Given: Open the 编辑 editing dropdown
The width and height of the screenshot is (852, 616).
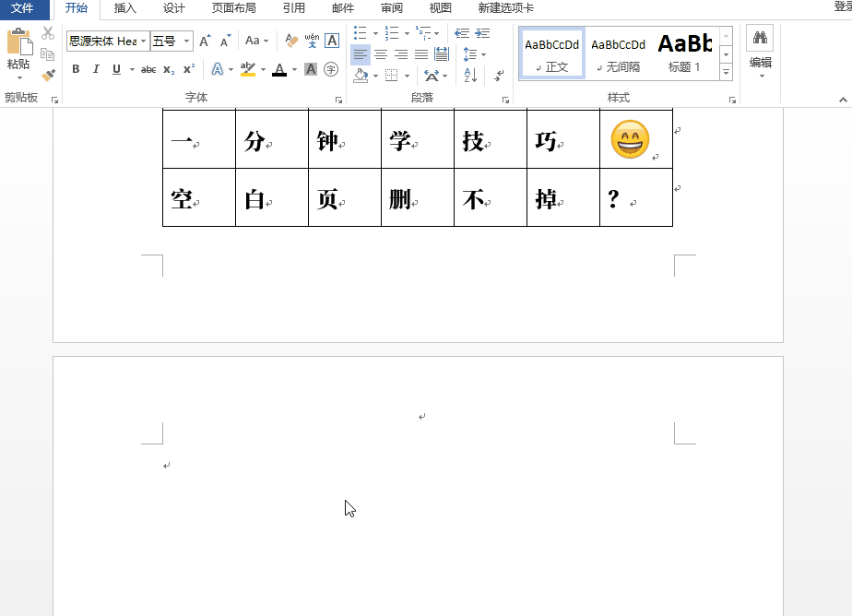Looking at the screenshot, I should pyautogui.click(x=760, y=67).
